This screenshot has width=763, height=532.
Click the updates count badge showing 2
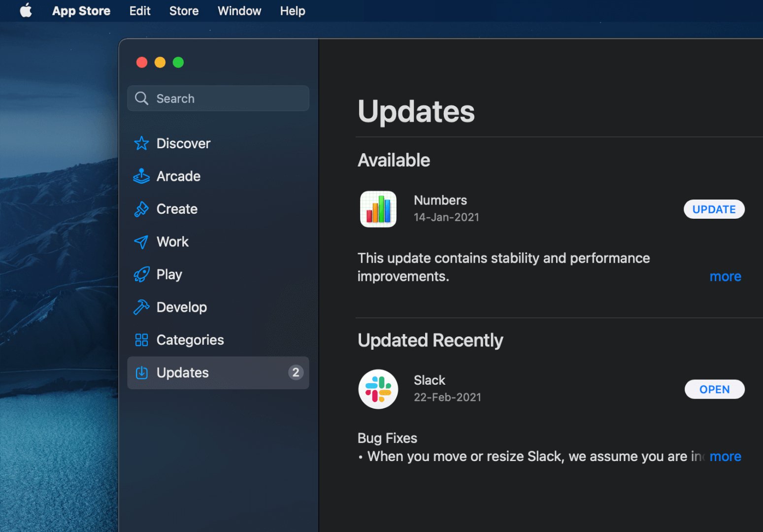click(x=296, y=372)
